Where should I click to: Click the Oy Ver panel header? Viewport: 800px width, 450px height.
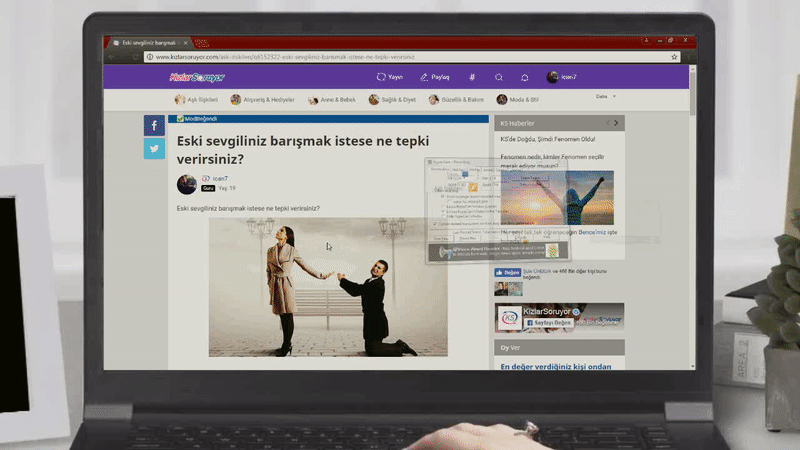(559, 347)
